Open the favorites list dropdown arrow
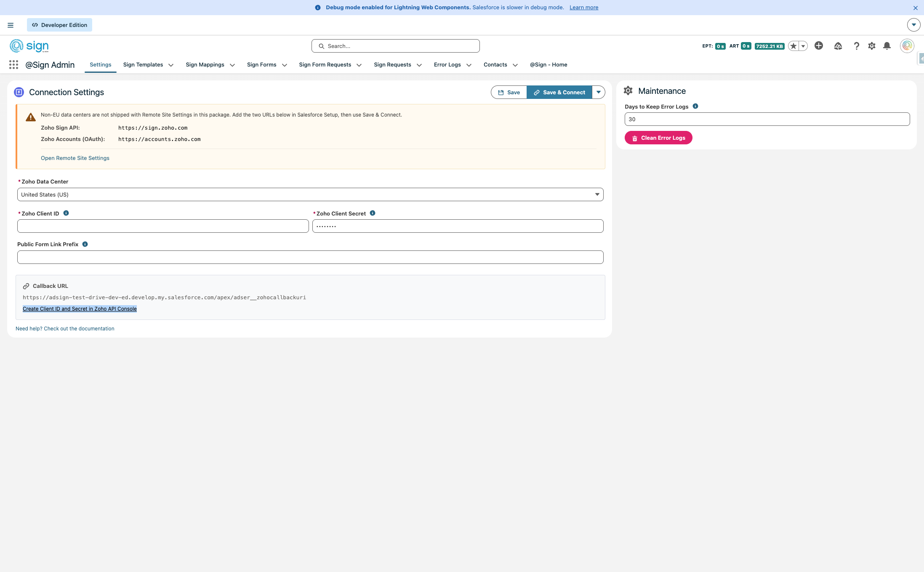The width and height of the screenshot is (924, 572). [x=803, y=46]
